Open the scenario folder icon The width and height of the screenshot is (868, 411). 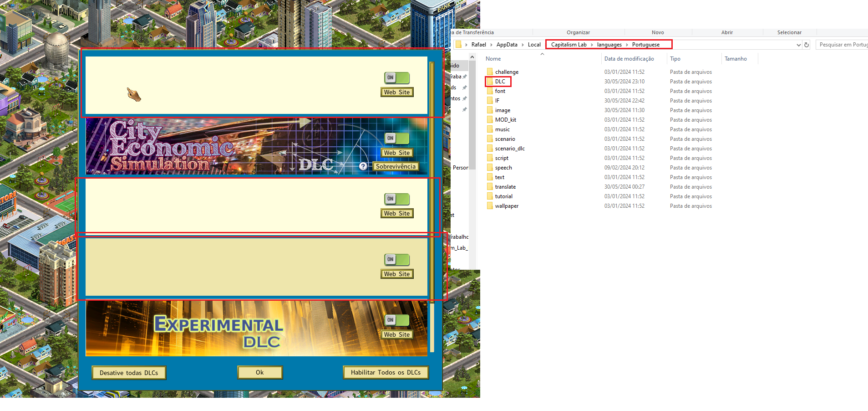[x=490, y=139]
